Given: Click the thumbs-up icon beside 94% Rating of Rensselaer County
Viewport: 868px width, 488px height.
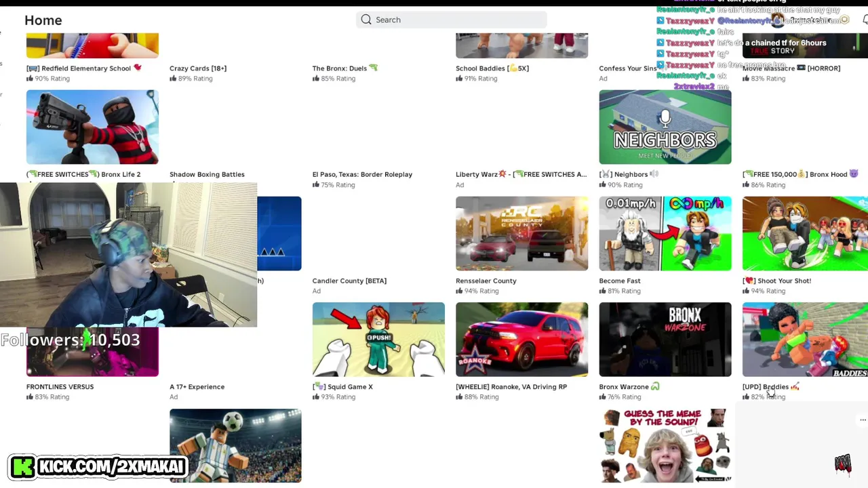Looking at the screenshot, I should 459,291.
